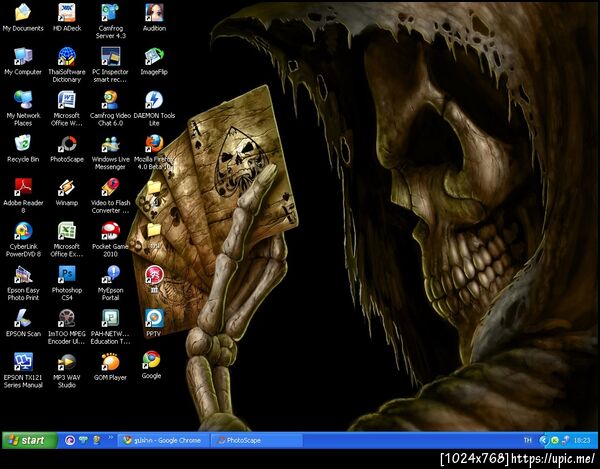Viewport: 600px width, 469px height.
Task: Open My Computer on the desktop
Action: [x=23, y=61]
